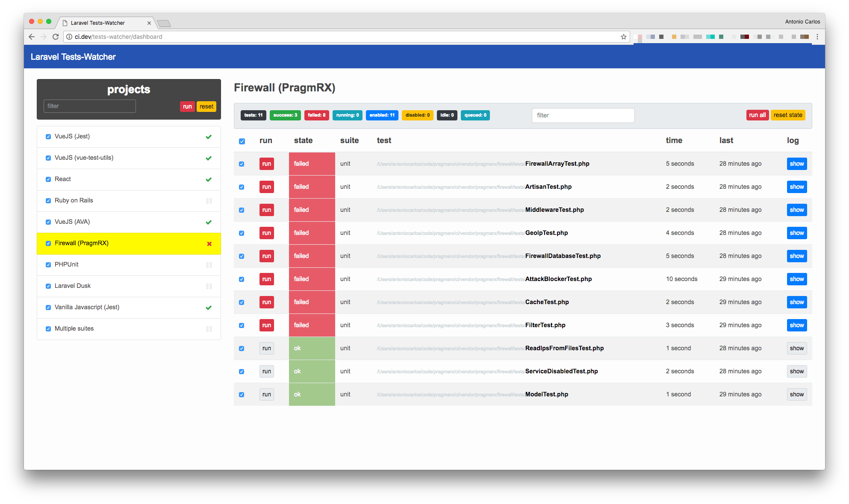The width and height of the screenshot is (849, 504).
Task: Show the log for AttackBlockerTest.php
Action: 796,279
